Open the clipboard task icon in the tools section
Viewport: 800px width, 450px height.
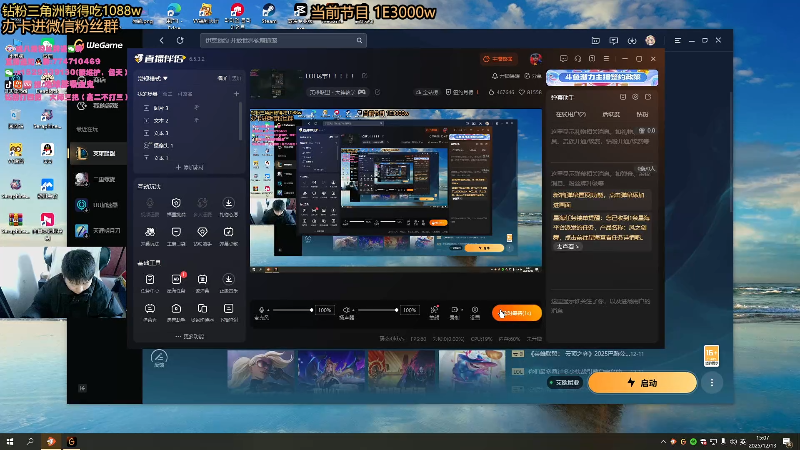tap(150, 279)
